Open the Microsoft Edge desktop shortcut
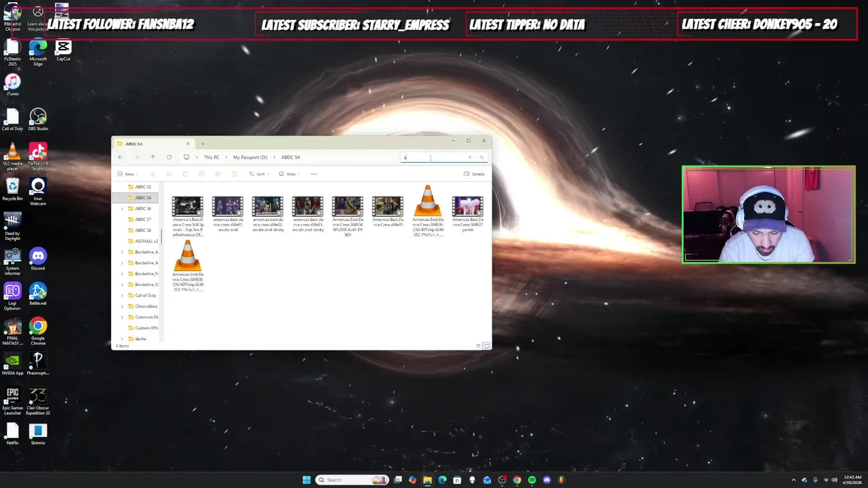 38,52
